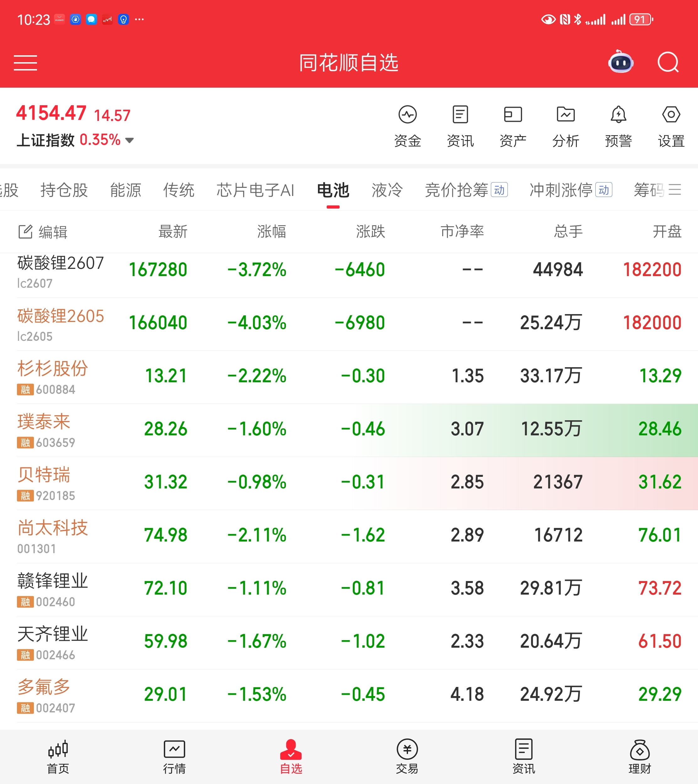The width and height of the screenshot is (698, 784).
Task: Sort by the 总手 column header
Action: click(x=568, y=232)
